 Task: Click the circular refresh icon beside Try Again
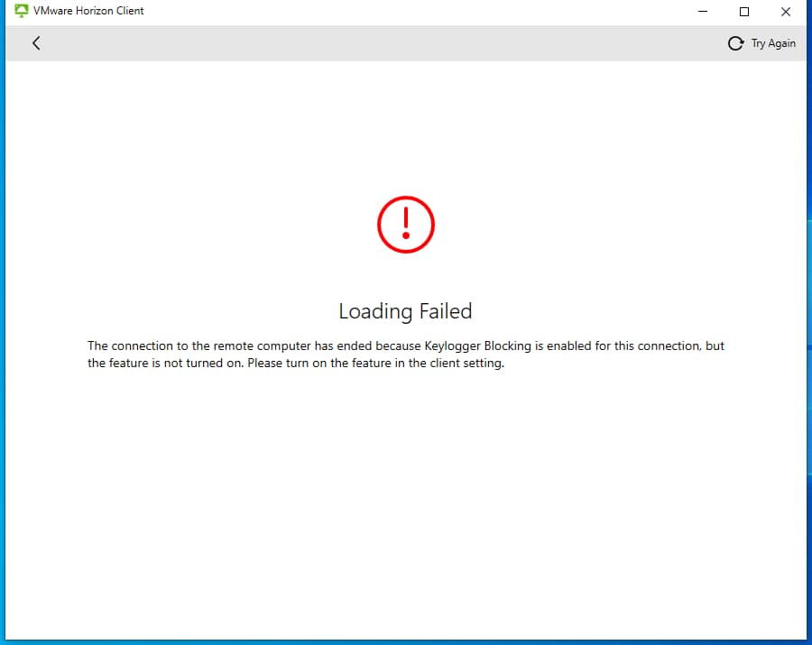735,43
